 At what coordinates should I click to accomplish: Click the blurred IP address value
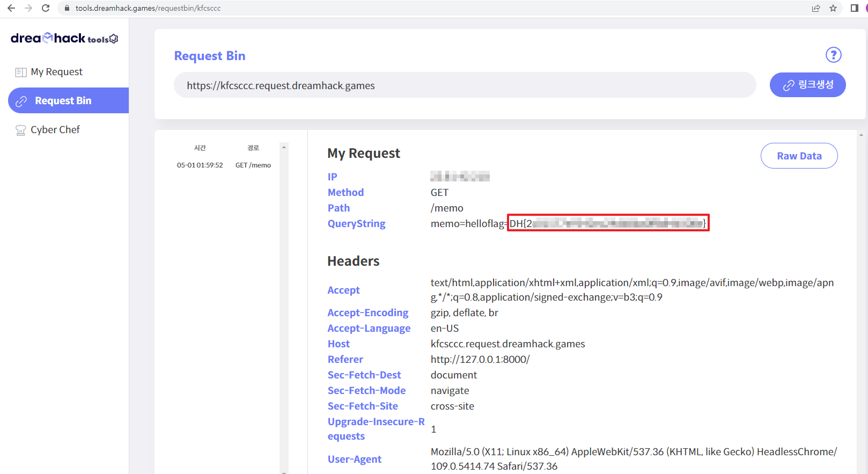(x=460, y=176)
